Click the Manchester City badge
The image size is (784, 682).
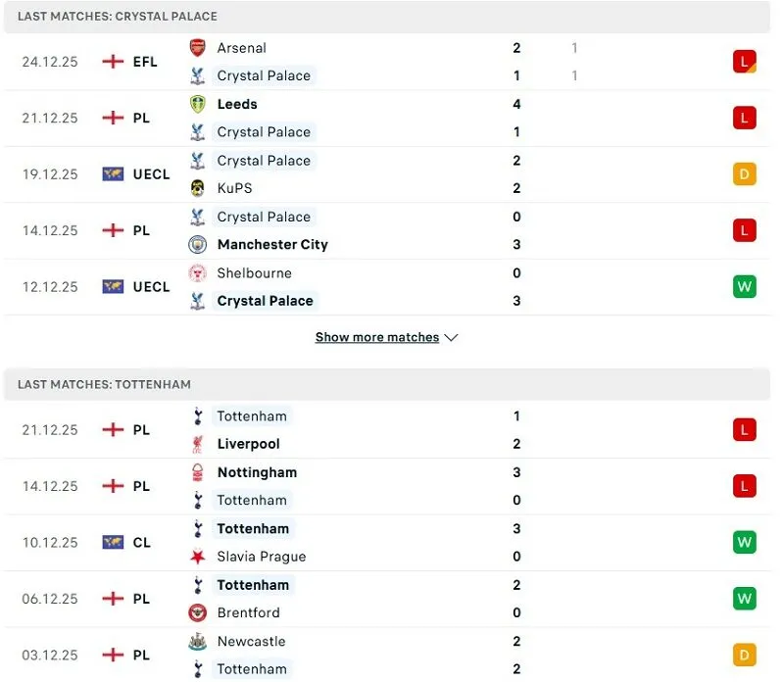coord(199,244)
